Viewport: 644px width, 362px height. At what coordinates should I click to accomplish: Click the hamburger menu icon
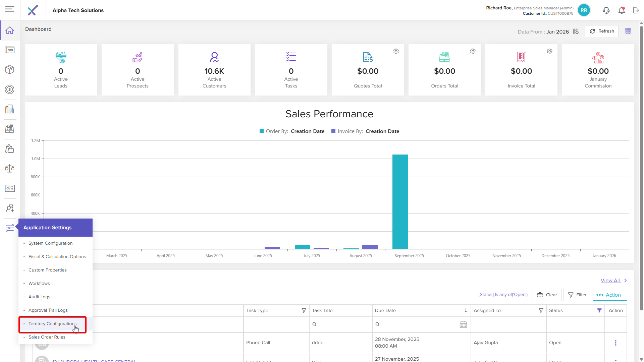tap(10, 9)
